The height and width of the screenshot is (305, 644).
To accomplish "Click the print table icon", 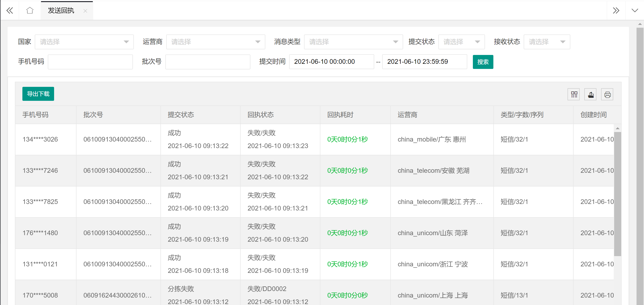I will click(x=607, y=94).
